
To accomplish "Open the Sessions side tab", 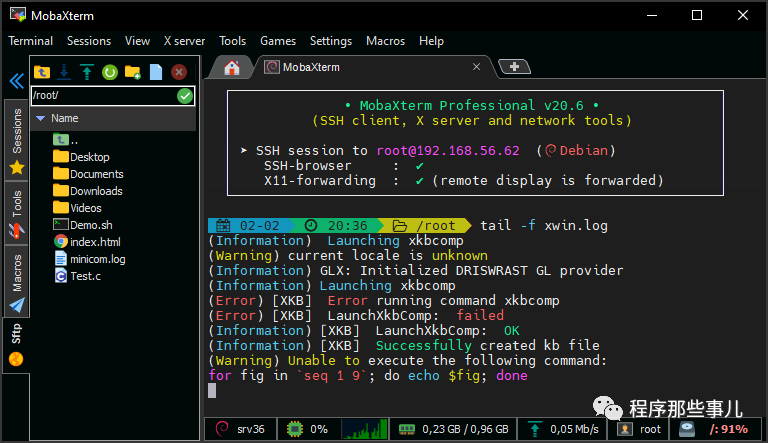I will pyautogui.click(x=17, y=140).
